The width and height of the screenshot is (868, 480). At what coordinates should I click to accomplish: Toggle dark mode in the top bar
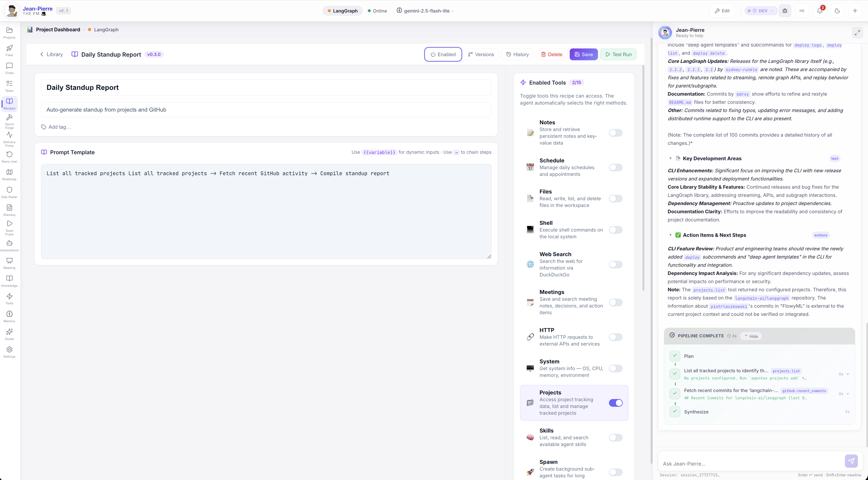838,10
